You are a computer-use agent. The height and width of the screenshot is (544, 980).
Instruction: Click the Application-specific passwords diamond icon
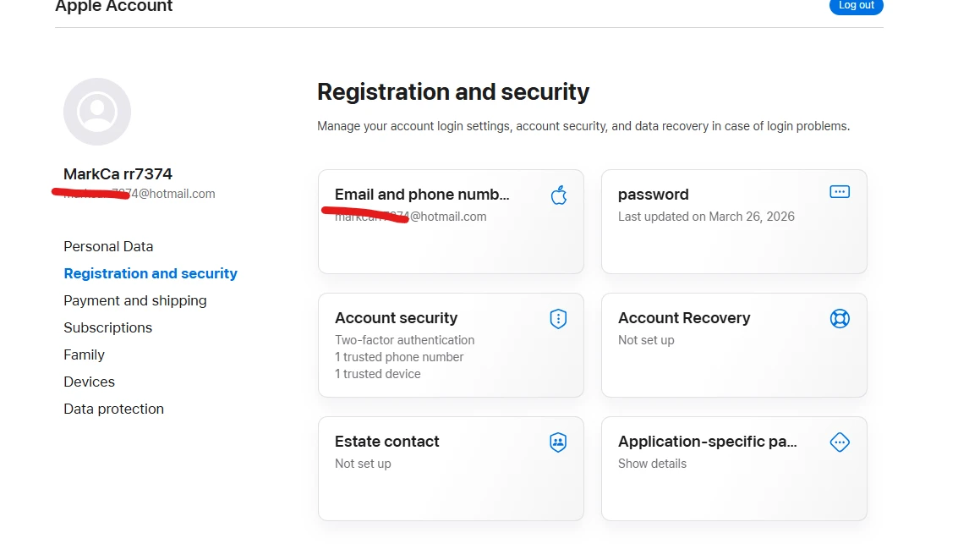pyautogui.click(x=840, y=442)
